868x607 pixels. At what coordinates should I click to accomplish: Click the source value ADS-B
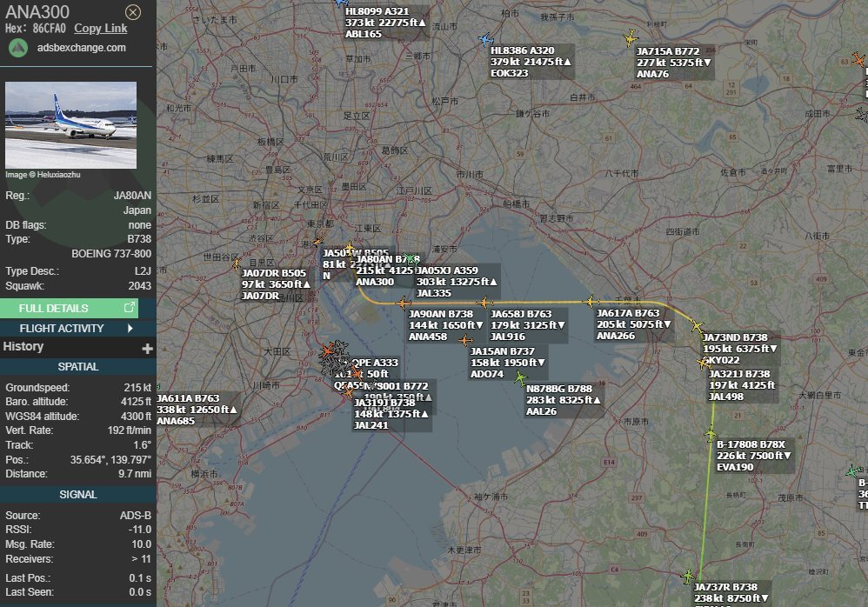pos(136,516)
